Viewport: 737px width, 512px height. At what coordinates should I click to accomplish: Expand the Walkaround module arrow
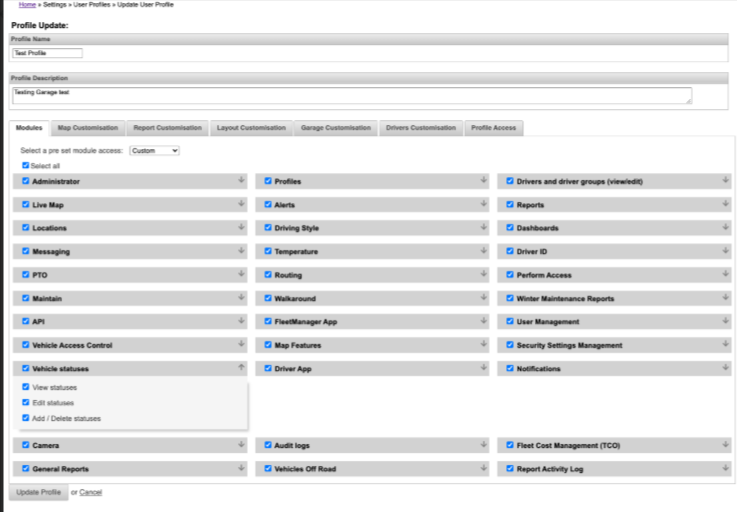(483, 297)
